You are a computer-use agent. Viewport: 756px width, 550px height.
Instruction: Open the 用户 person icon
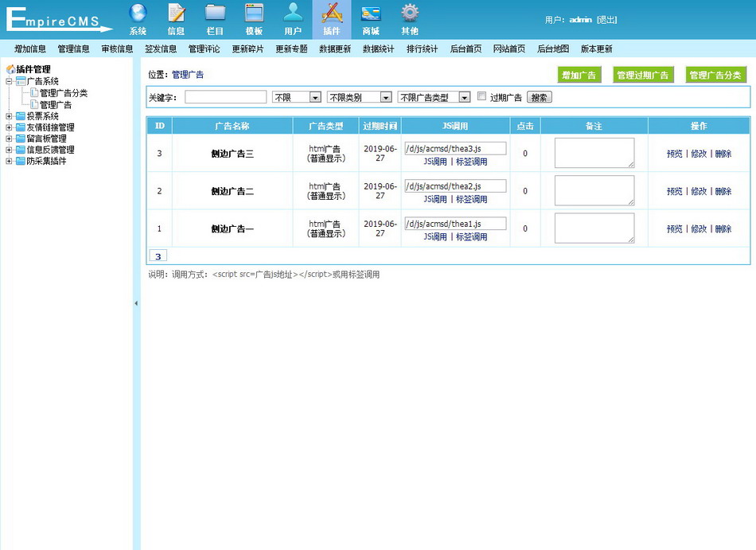pyautogui.click(x=293, y=14)
